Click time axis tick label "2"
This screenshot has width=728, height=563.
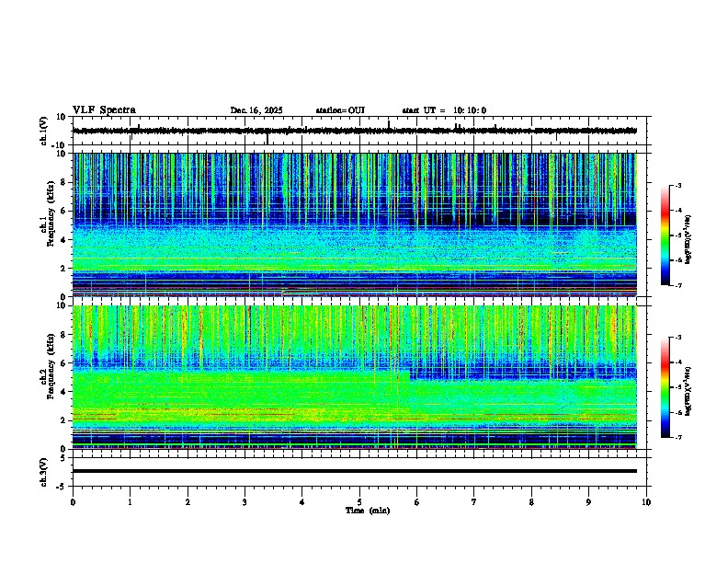(x=188, y=502)
